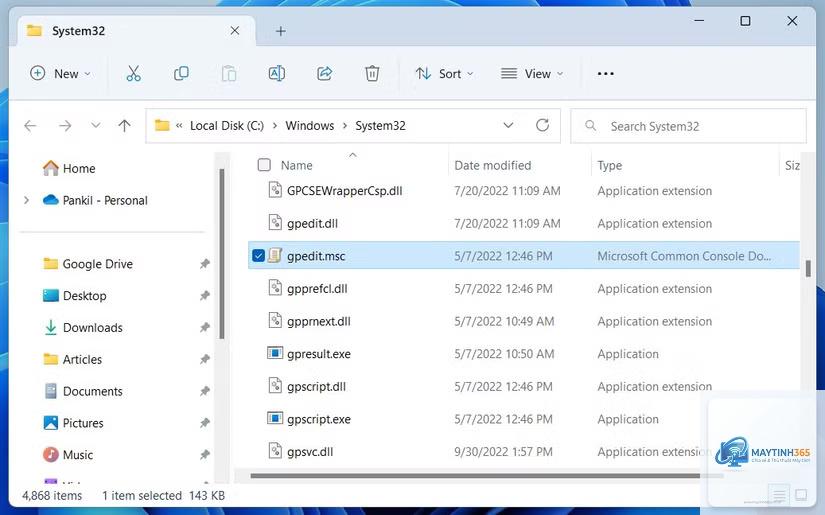Image resolution: width=825 pixels, height=515 pixels.
Task: Click Windows in breadcrumb path
Action: coord(310,126)
